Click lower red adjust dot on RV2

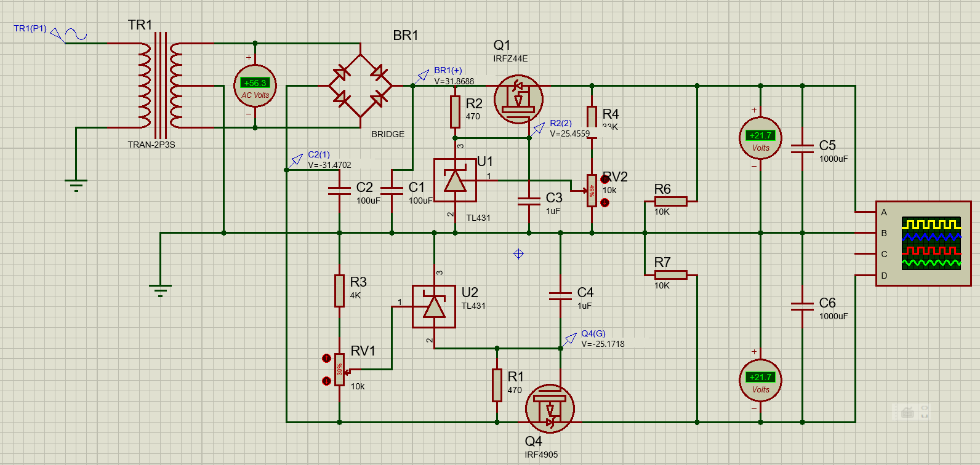[604, 202]
